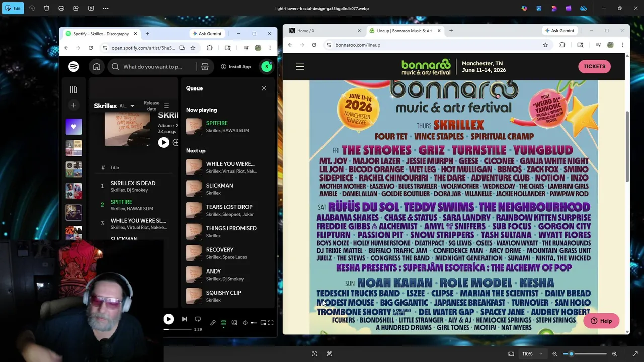Open Release date sort option
Screen dimensions: 644x362
point(151,106)
